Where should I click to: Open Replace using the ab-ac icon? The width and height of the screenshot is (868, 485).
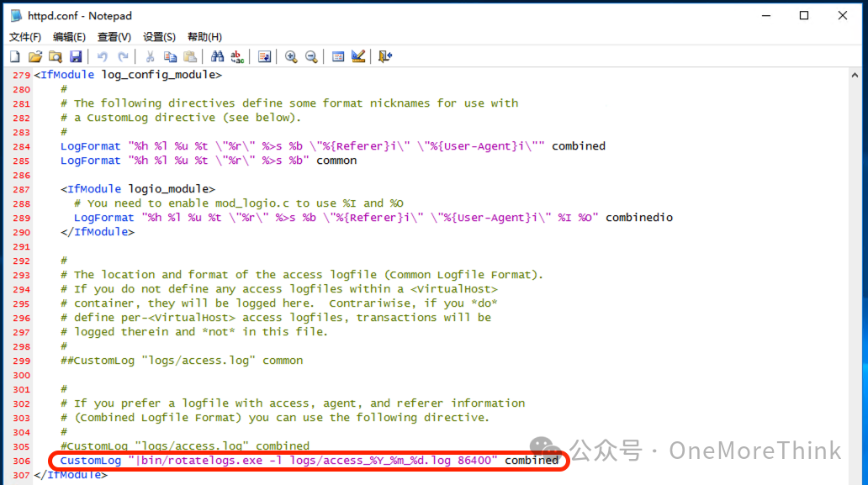coord(237,56)
